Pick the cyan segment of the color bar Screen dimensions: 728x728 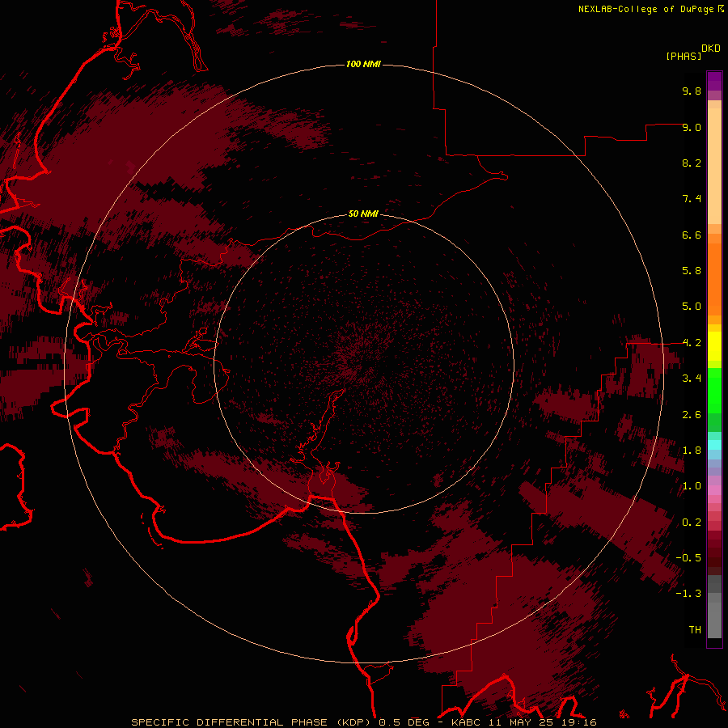pyautogui.click(x=714, y=445)
